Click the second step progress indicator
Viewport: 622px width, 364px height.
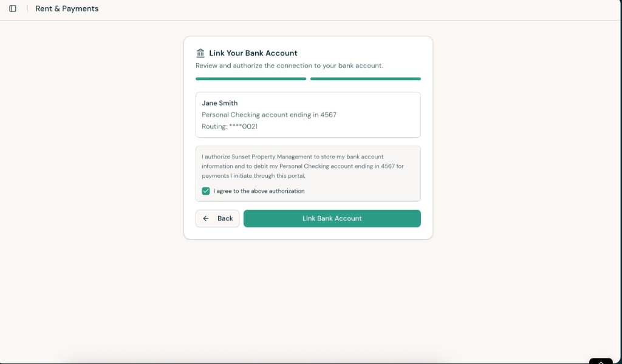(x=365, y=78)
